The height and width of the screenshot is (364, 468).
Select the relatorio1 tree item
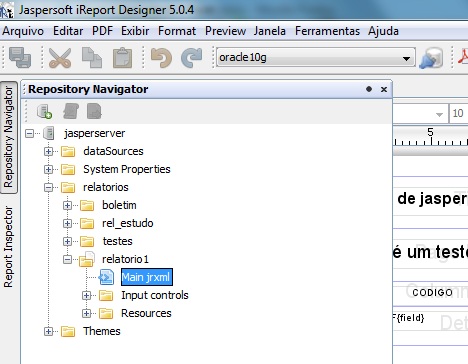point(125,259)
